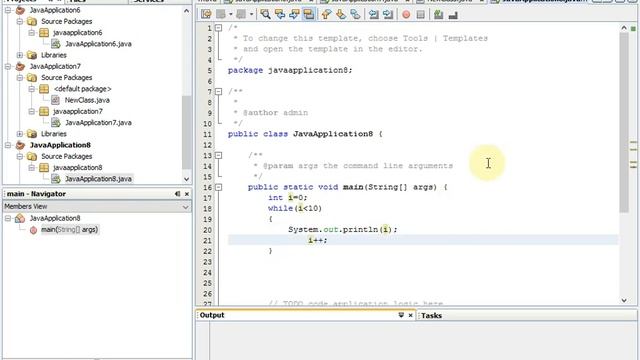Screen dimensions: 640x360
Task: Click the Stop Macro Recording square icon
Action: (x=420, y=15)
